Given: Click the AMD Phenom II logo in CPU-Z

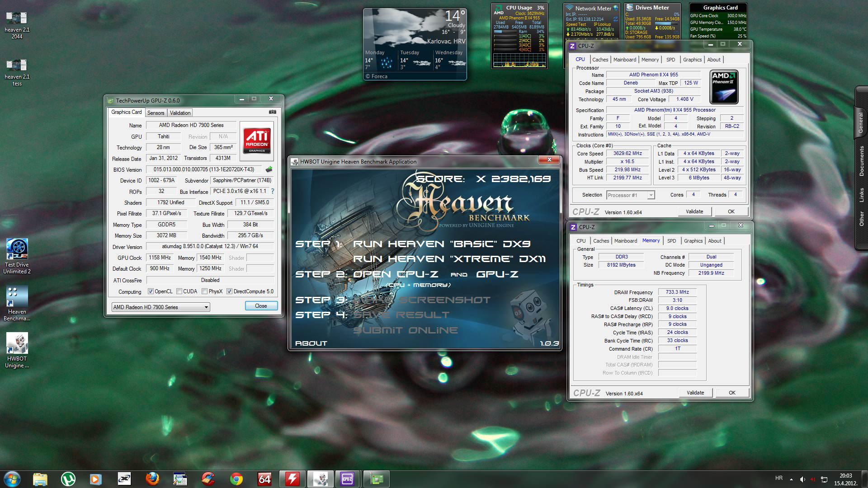Looking at the screenshot, I should tap(723, 87).
